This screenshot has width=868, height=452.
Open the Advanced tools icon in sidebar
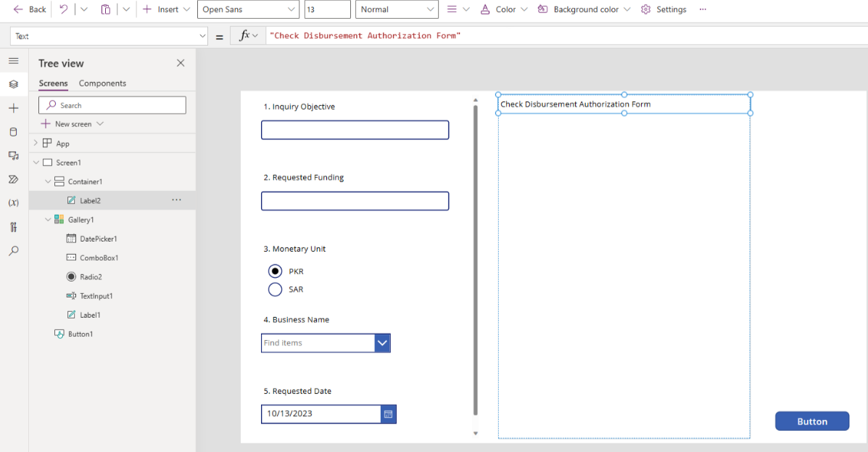pyautogui.click(x=14, y=227)
